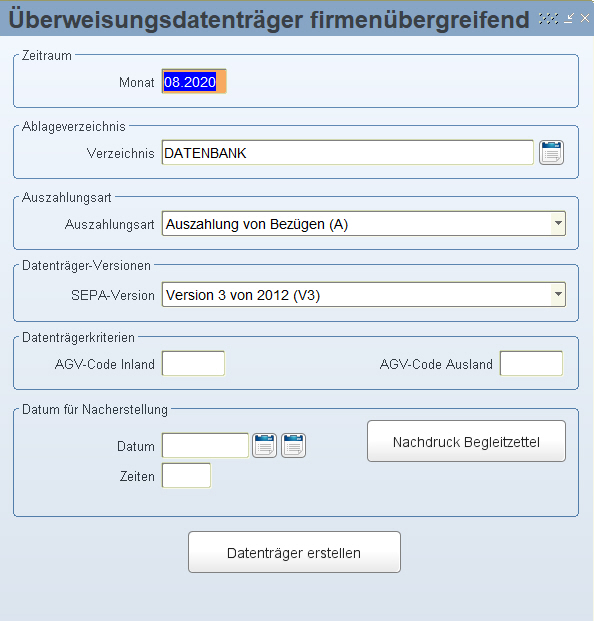Click the Datum input field
Image resolution: width=594 pixels, height=621 pixels.
coord(206,446)
